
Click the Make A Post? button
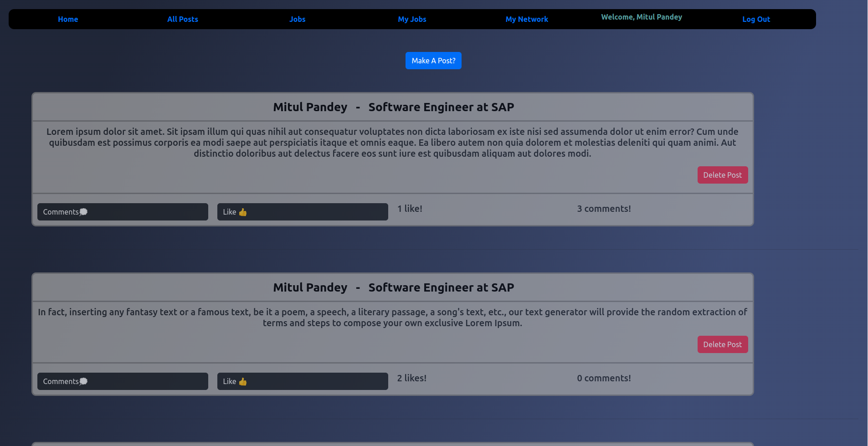(x=433, y=61)
